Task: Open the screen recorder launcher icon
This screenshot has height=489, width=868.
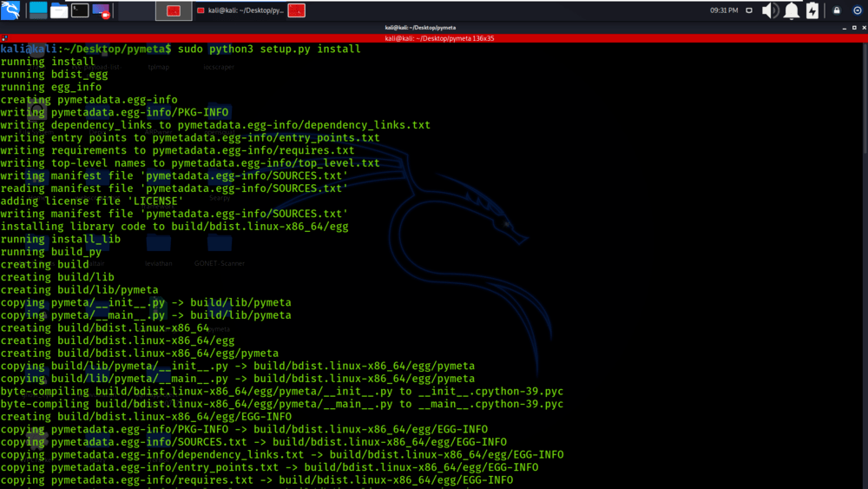Action: pyautogui.click(x=101, y=10)
